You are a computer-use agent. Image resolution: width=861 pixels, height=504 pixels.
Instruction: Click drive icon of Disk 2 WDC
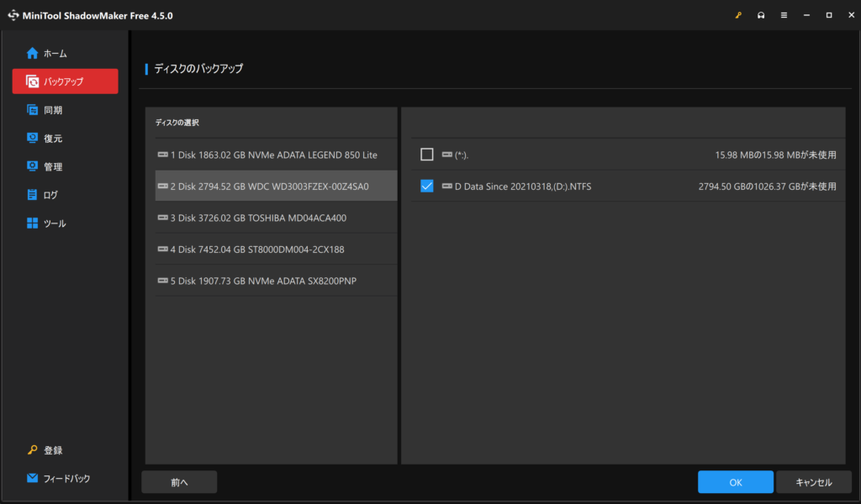click(162, 186)
